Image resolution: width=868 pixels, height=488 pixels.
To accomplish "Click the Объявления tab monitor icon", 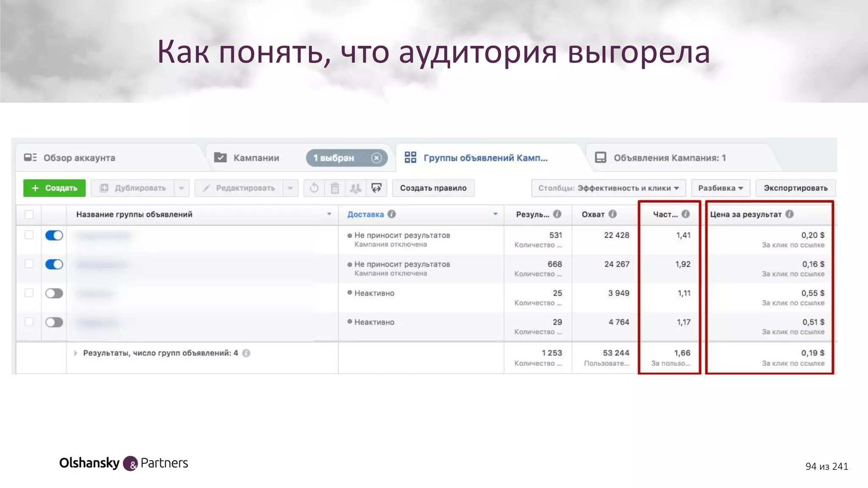I will click(601, 158).
